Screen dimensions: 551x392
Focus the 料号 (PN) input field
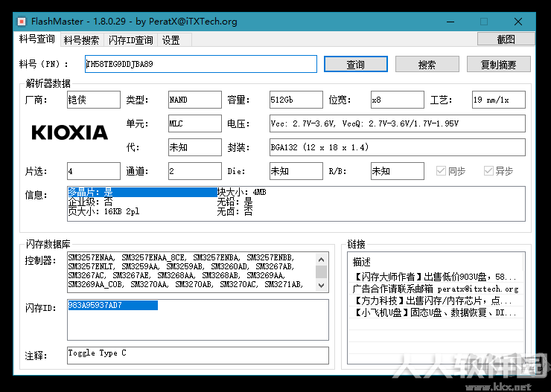click(x=200, y=64)
